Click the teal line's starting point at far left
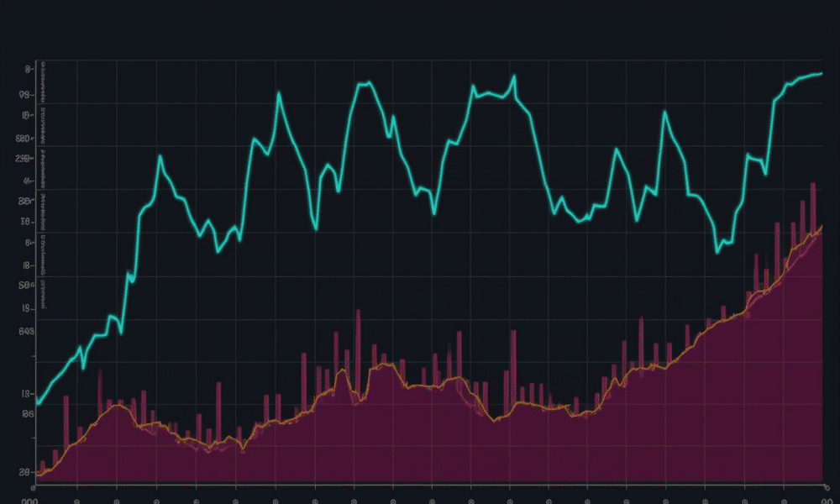Viewport: 840px width, 504px height. (x=37, y=403)
